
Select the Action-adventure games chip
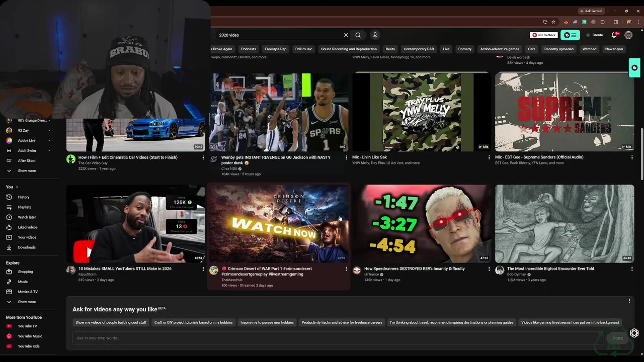coord(500,49)
